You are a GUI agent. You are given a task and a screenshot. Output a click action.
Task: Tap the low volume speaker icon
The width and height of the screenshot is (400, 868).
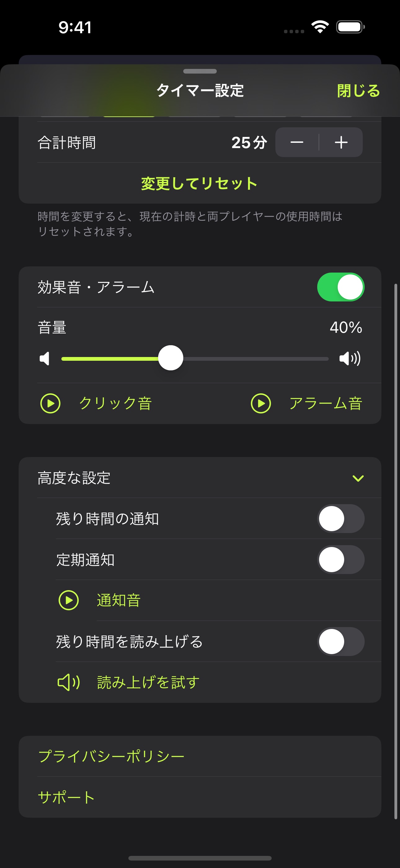point(44,358)
